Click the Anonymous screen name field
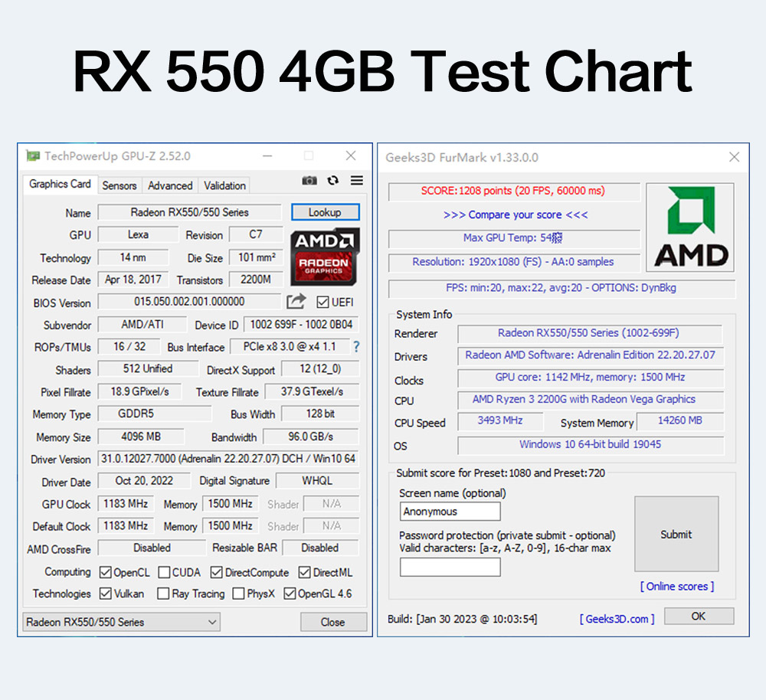Viewport: 766px width, 700px height. coord(450,512)
